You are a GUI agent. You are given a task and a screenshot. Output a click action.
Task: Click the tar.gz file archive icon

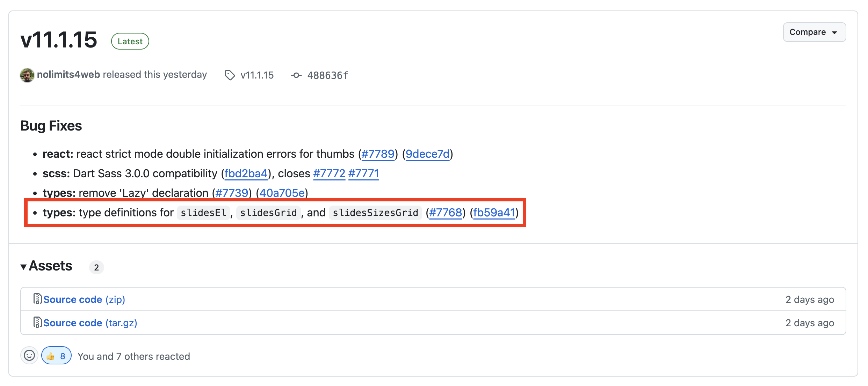37,322
